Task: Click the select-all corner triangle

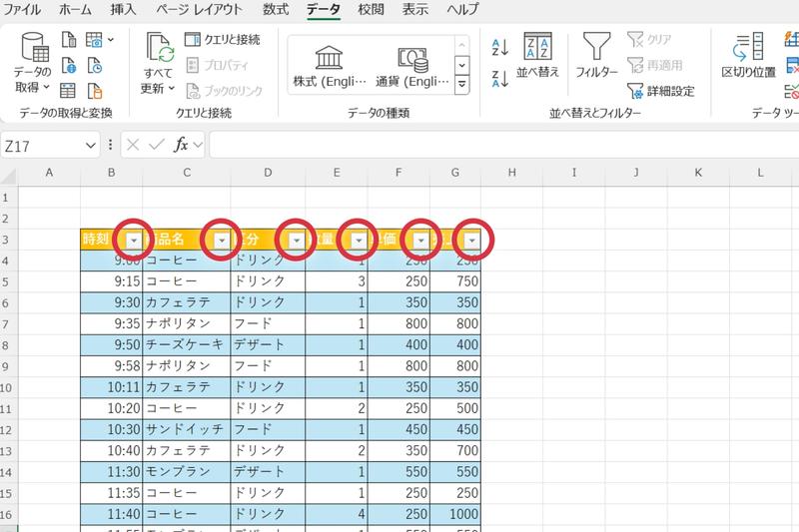Action: click(x=9, y=176)
